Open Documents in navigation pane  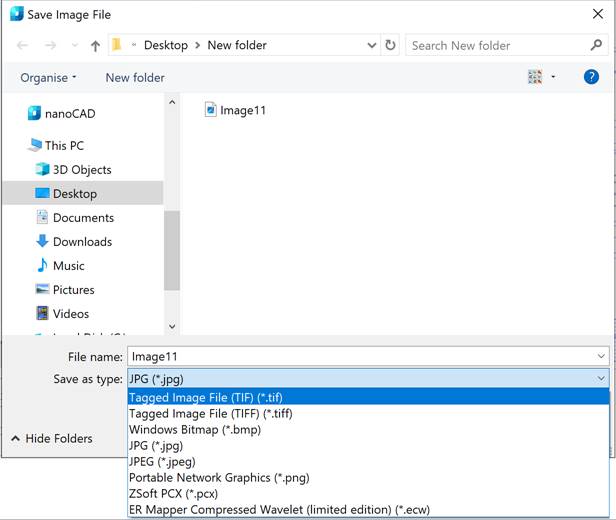click(x=75, y=218)
